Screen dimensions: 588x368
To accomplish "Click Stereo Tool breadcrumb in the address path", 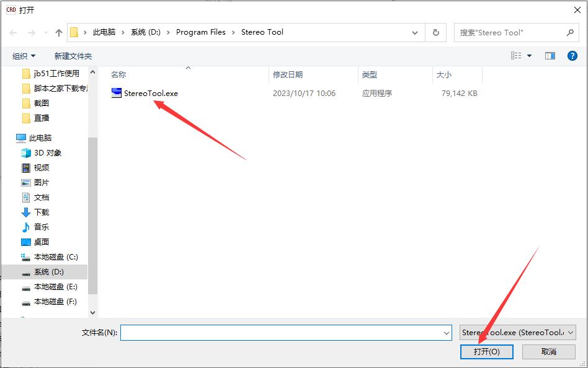I will click(262, 32).
